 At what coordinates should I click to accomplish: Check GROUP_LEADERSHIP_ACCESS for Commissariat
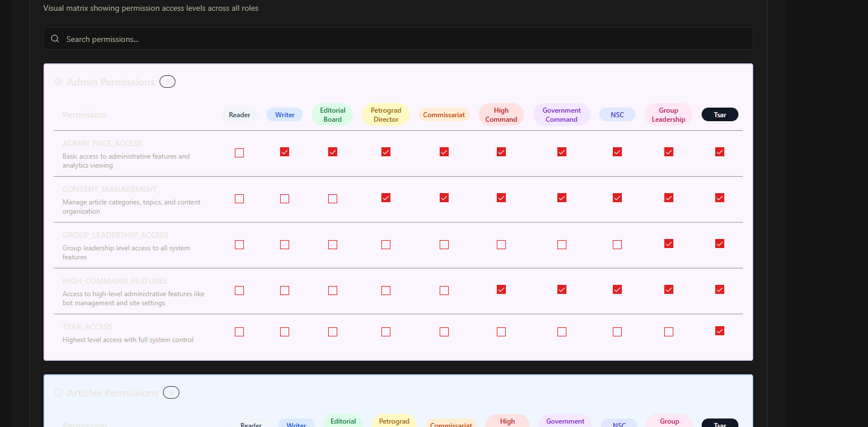[444, 245]
